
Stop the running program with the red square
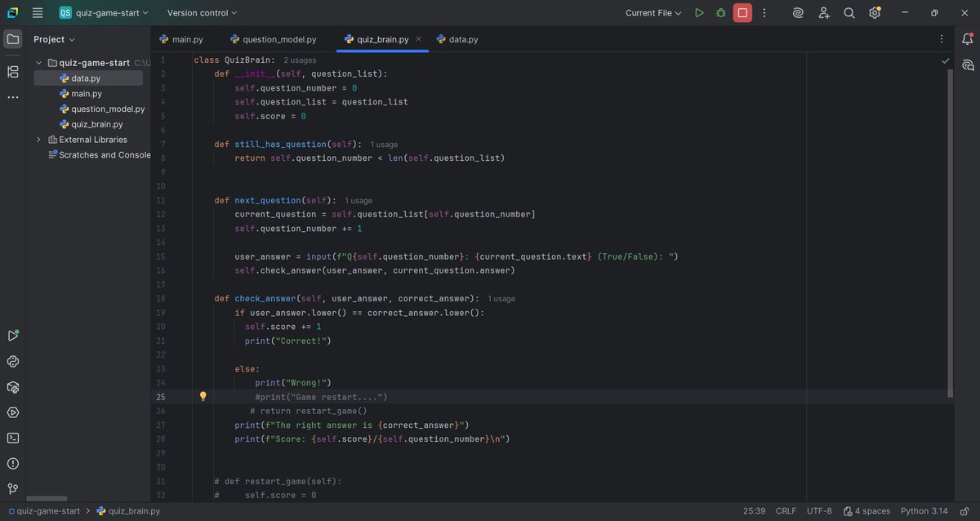(742, 13)
